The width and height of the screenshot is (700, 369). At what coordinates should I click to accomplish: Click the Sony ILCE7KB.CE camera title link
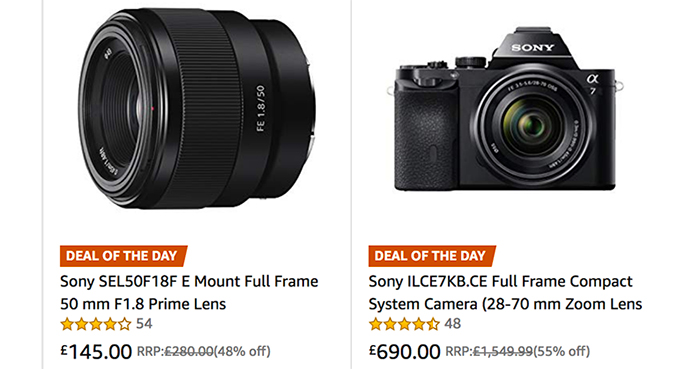tap(505, 293)
